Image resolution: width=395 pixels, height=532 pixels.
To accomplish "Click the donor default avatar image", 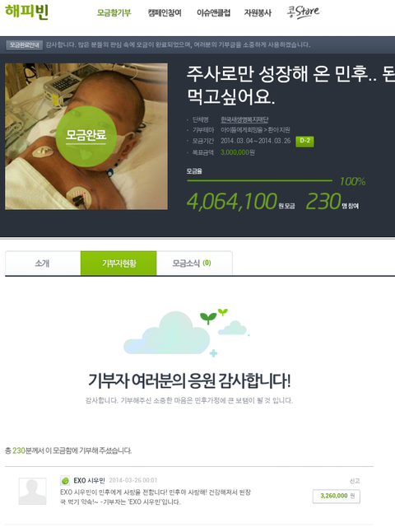I will [x=33, y=491].
